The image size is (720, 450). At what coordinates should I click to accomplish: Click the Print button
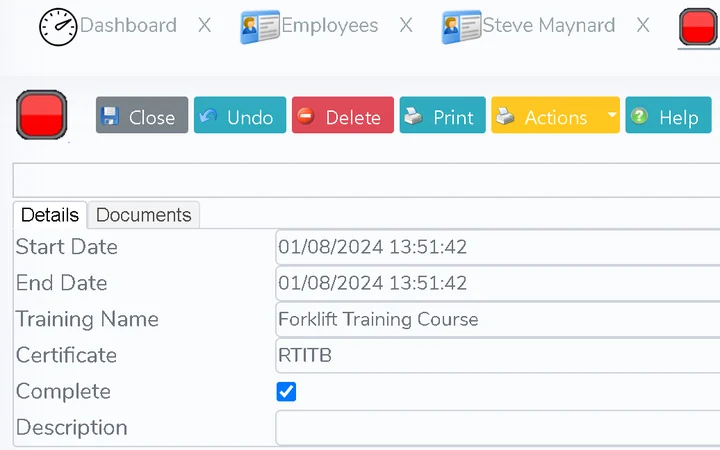click(x=442, y=115)
